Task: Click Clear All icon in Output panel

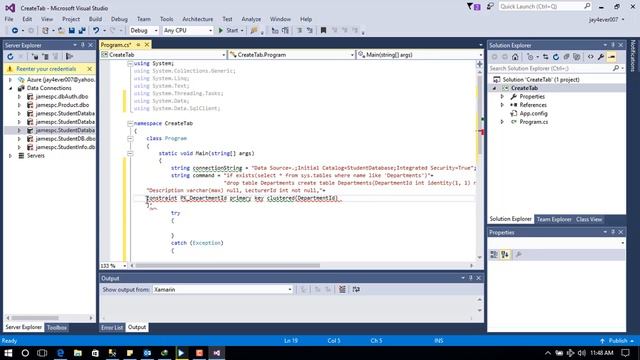Action: [342, 289]
